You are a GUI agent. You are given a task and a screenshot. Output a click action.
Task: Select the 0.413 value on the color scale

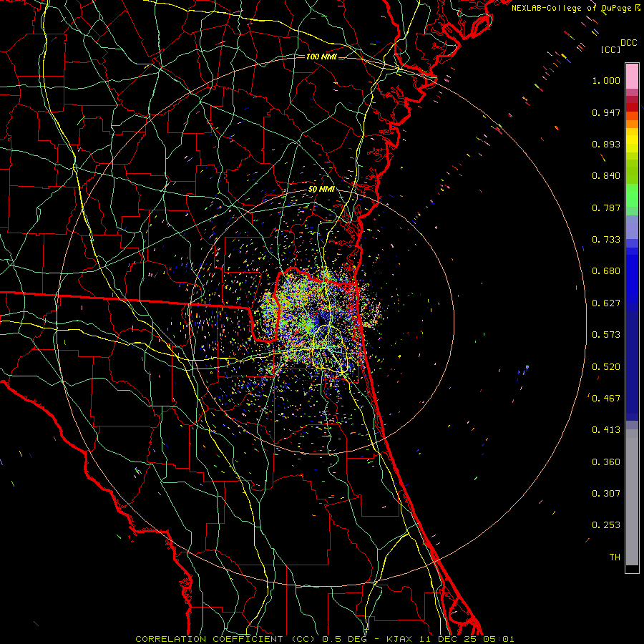click(606, 430)
